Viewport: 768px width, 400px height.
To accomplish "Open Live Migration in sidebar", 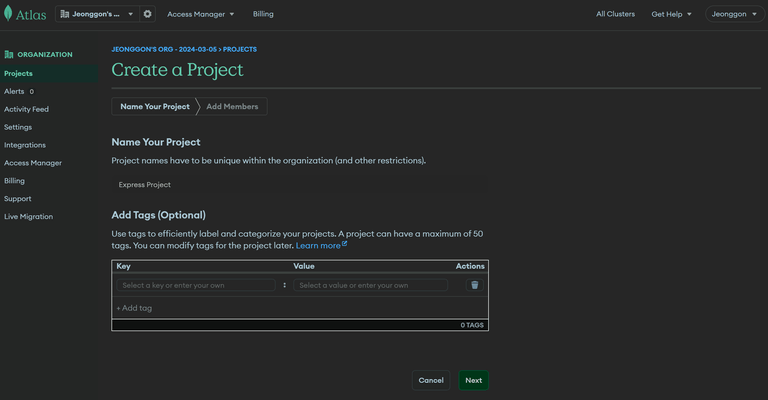I will (x=28, y=216).
